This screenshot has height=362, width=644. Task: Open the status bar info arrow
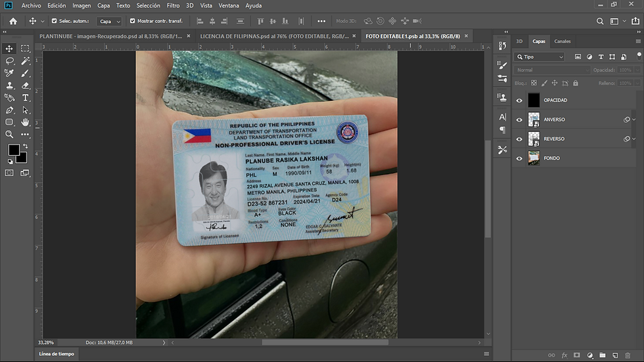point(164,342)
